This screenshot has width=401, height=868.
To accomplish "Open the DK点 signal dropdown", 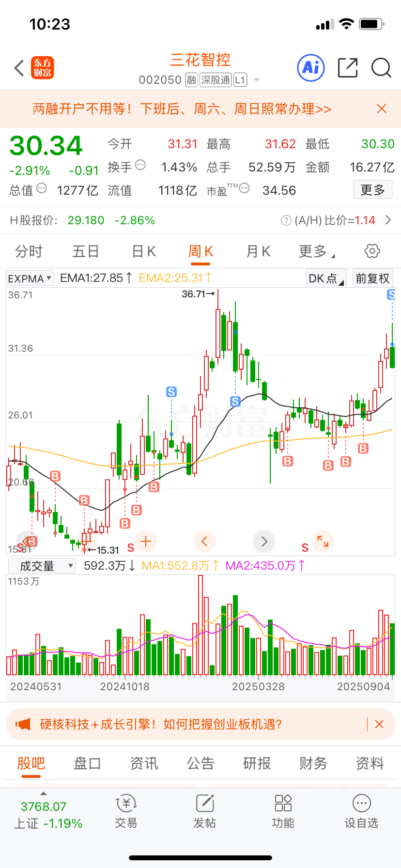I will click(326, 279).
